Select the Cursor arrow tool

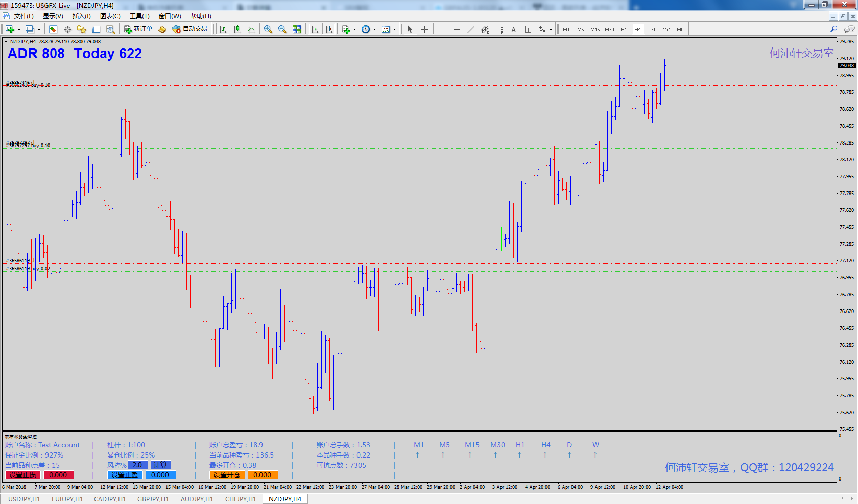410,29
